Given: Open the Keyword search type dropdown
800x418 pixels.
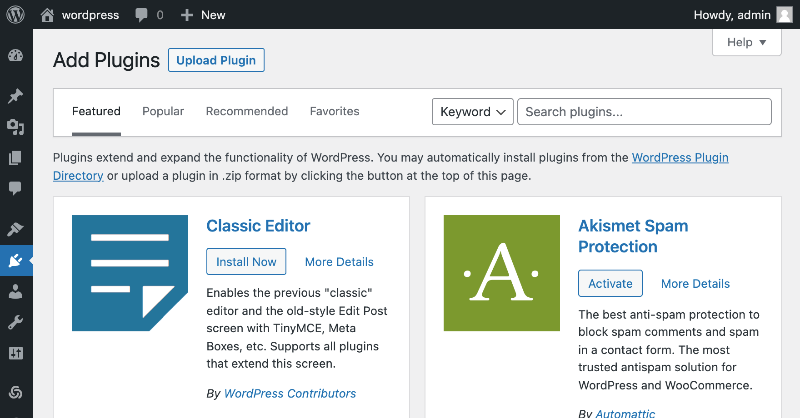Looking at the screenshot, I should [472, 112].
